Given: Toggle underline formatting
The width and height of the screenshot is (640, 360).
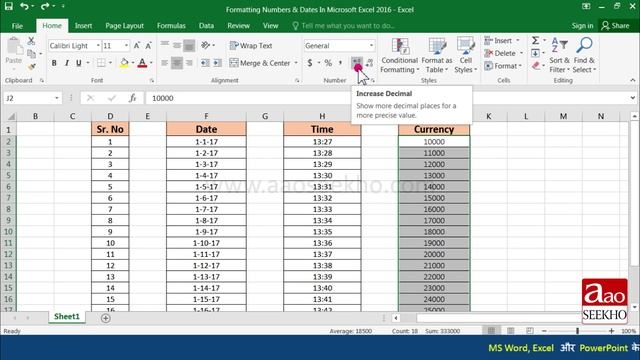Looking at the screenshot, I should point(78,63).
